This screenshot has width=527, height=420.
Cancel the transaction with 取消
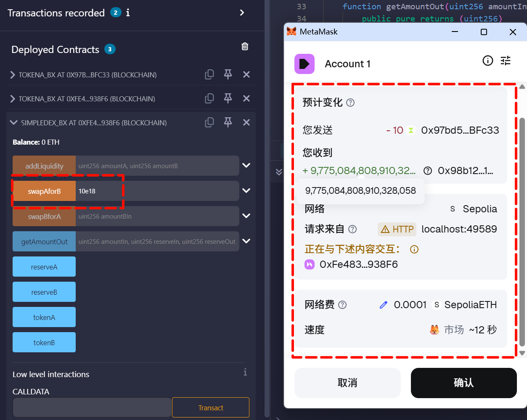(x=347, y=383)
